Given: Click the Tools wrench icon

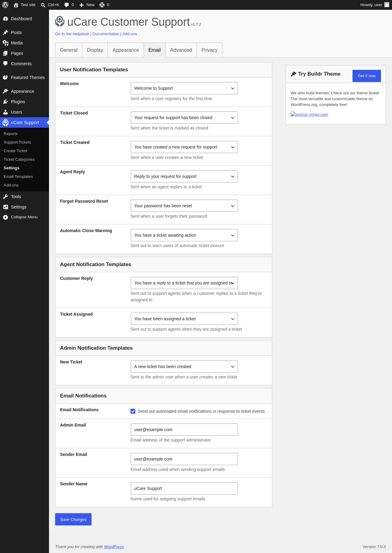Looking at the screenshot, I should click(x=6, y=197).
